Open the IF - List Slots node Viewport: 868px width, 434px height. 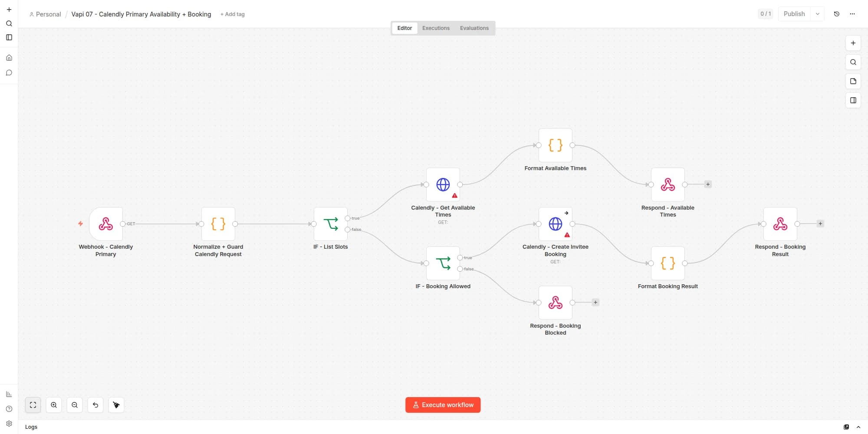point(330,224)
